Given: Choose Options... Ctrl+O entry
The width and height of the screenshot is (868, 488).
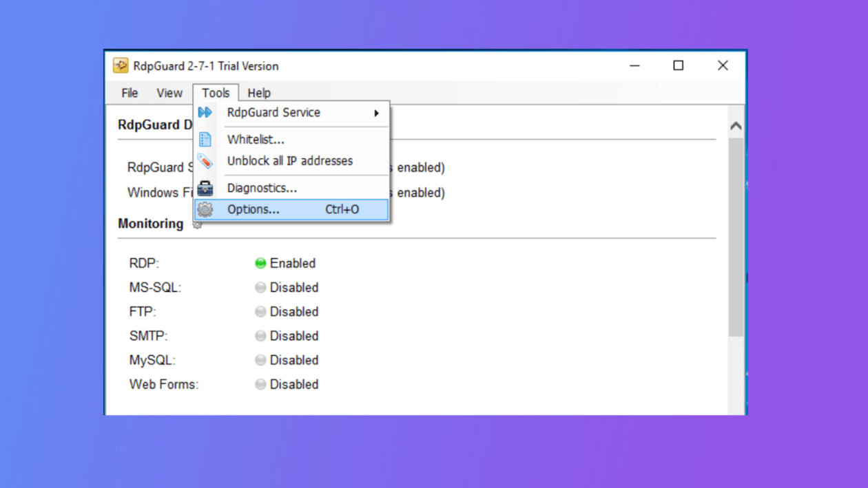Looking at the screenshot, I should (292, 209).
